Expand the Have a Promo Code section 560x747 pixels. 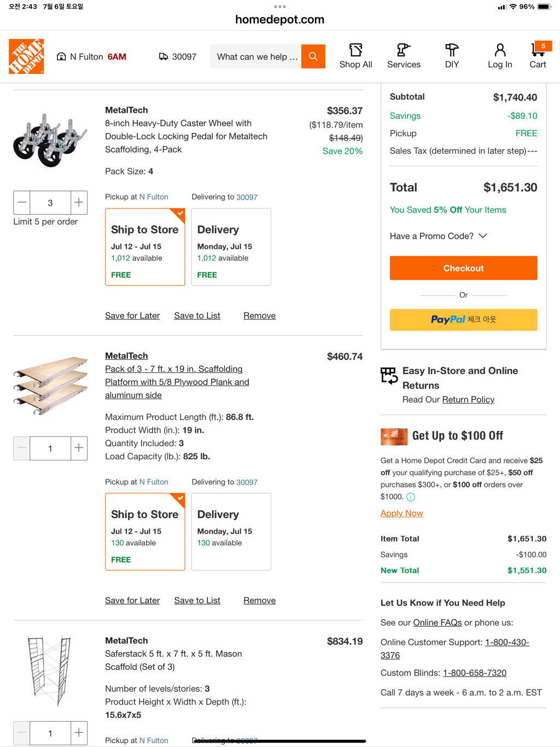click(x=438, y=236)
